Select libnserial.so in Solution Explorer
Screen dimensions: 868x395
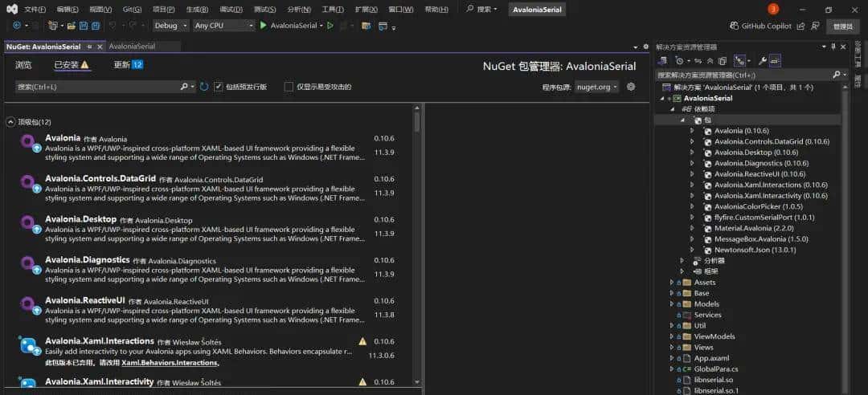coord(714,380)
